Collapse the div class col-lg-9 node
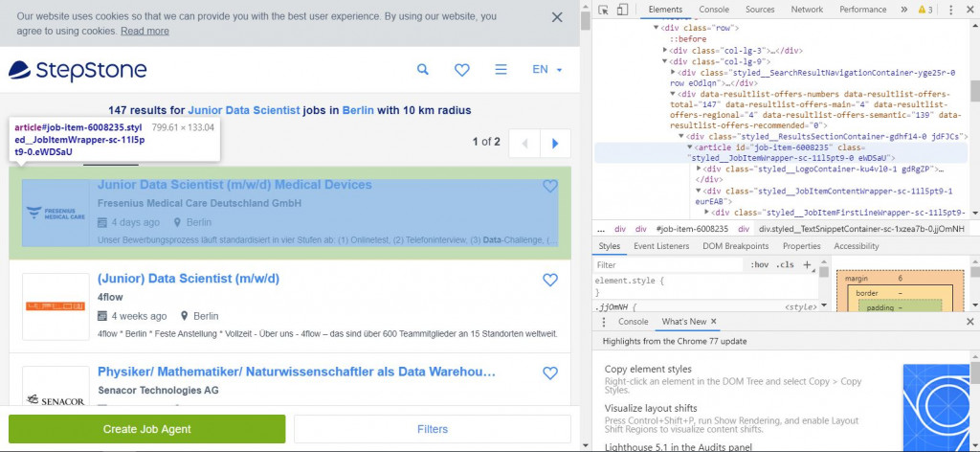 pos(665,61)
